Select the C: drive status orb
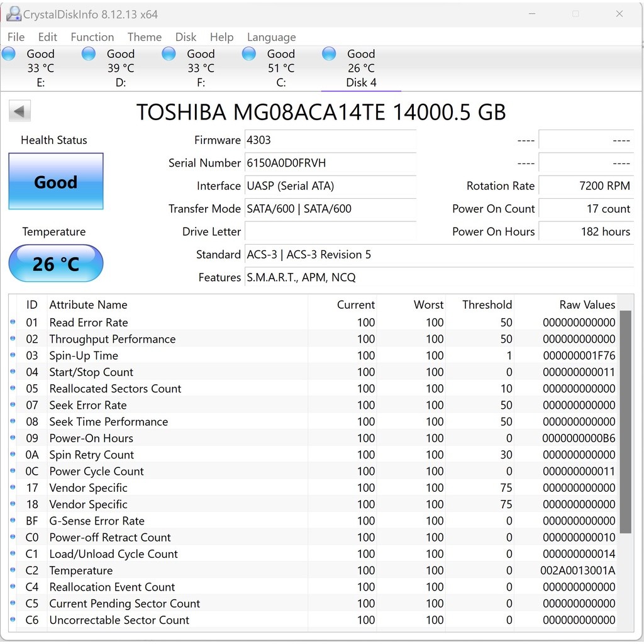The height and width of the screenshot is (644, 644). pyautogui.click(x=249, y=54)
